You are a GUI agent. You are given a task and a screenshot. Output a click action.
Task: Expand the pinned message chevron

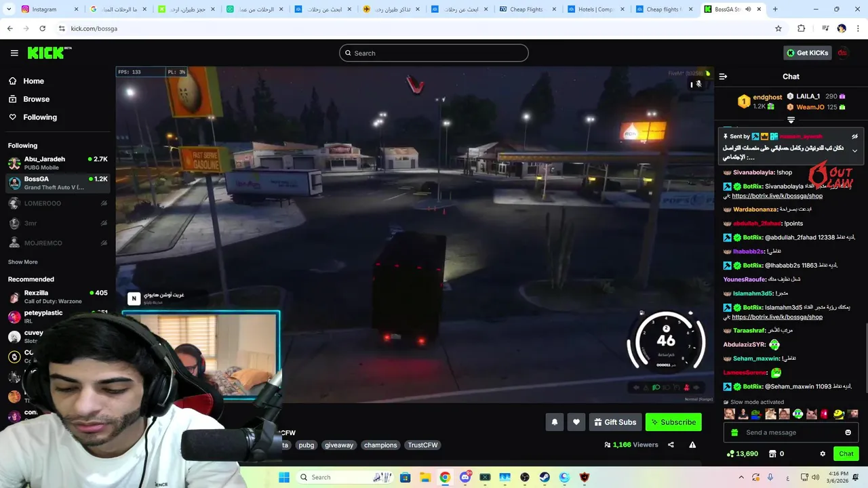point(854,150)
